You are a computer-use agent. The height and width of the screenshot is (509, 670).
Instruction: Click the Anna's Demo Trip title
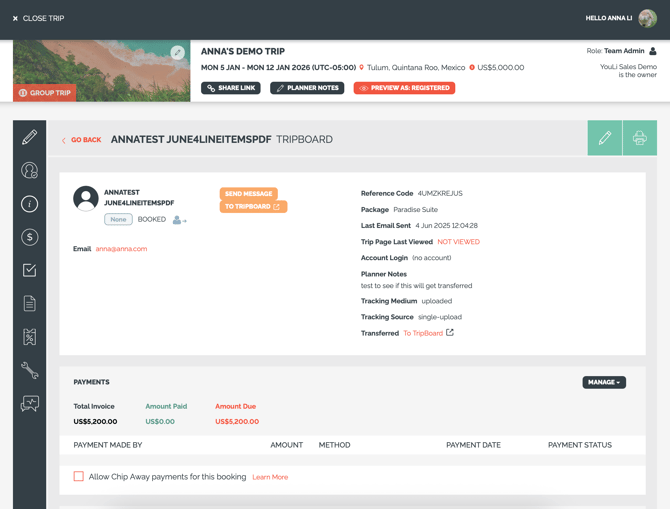243,51
